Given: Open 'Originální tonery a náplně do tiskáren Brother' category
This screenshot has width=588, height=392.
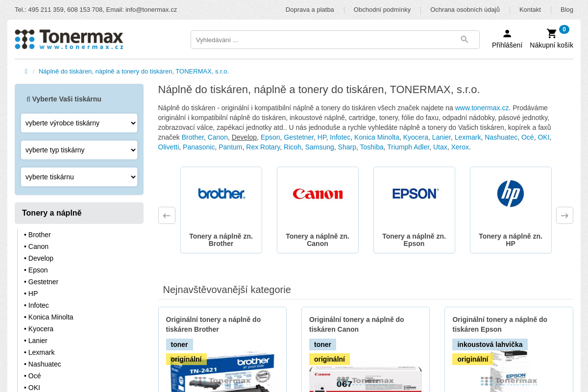Looking at the screenshot, I should pyautogui.click(x=214, y=324).
